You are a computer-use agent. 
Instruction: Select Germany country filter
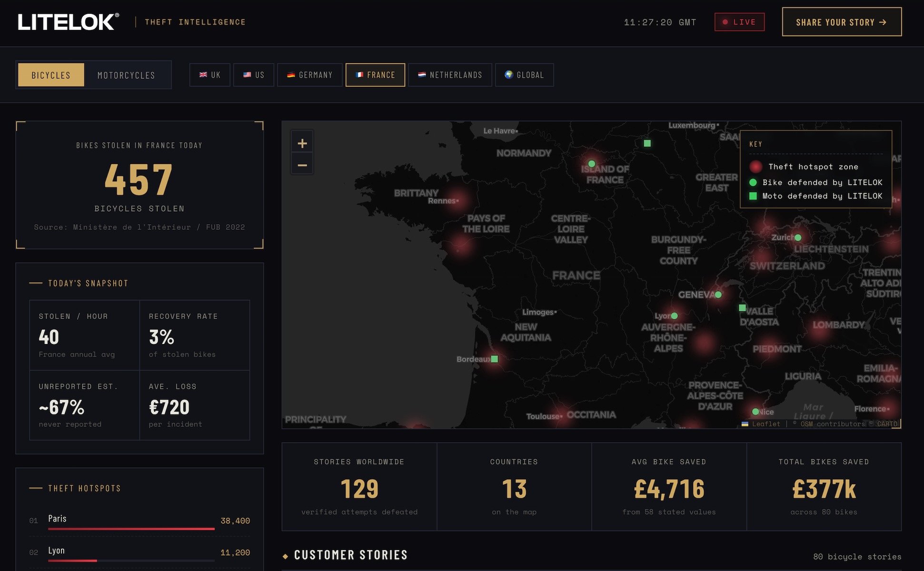(310, 75)
